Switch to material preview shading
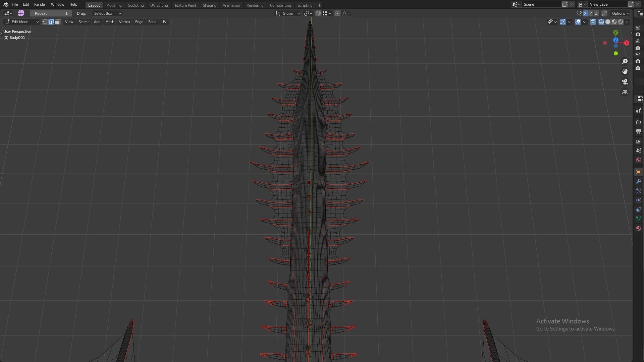Image resolution: width=644 pixels, height=362 pixels. (614, 22)
